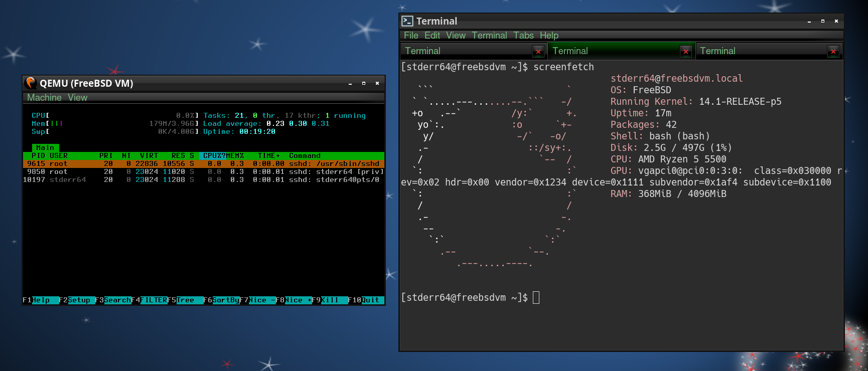This screenshot has width=868, height=371.
Task: Toggle Tree view in htop's function bar
Action: [185, 300]
